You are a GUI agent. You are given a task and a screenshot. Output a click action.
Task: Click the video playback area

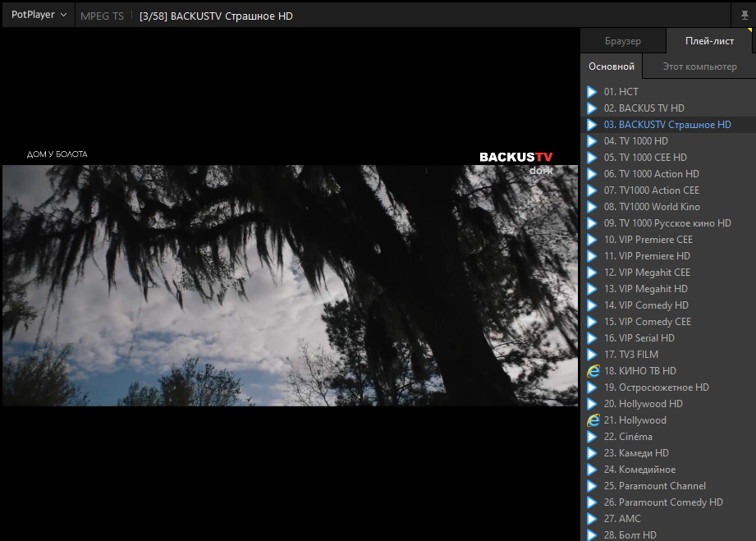click(291, 285)
